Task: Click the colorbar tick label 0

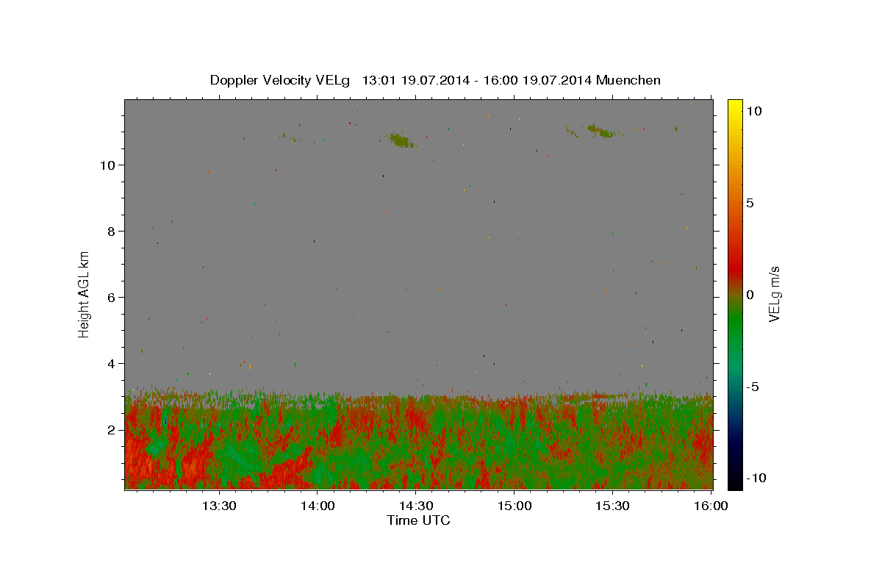Action: pos(751,295)
